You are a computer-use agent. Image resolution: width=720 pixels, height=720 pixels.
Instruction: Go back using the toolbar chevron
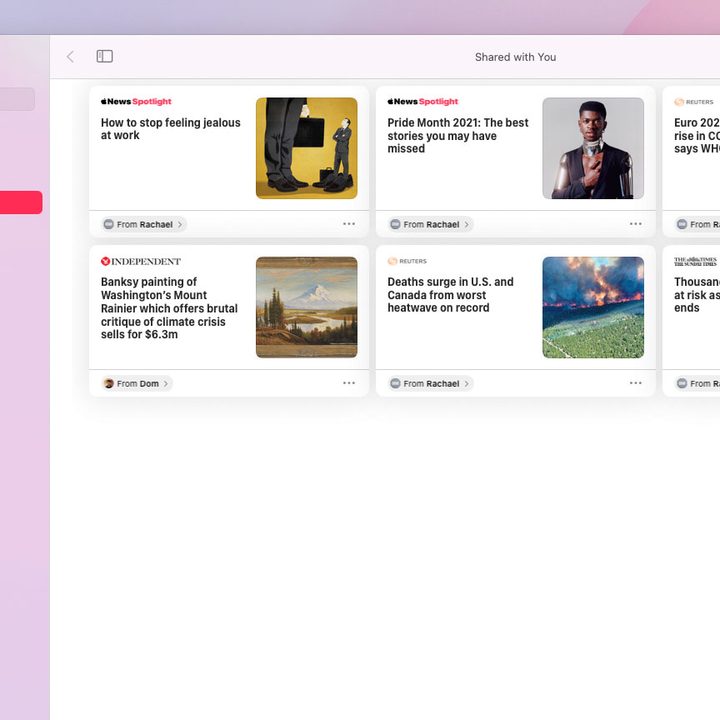[x=70, y=57]
